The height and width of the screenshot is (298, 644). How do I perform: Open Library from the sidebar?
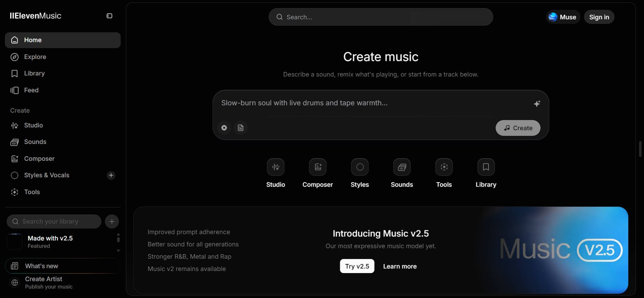pos(63,73)
